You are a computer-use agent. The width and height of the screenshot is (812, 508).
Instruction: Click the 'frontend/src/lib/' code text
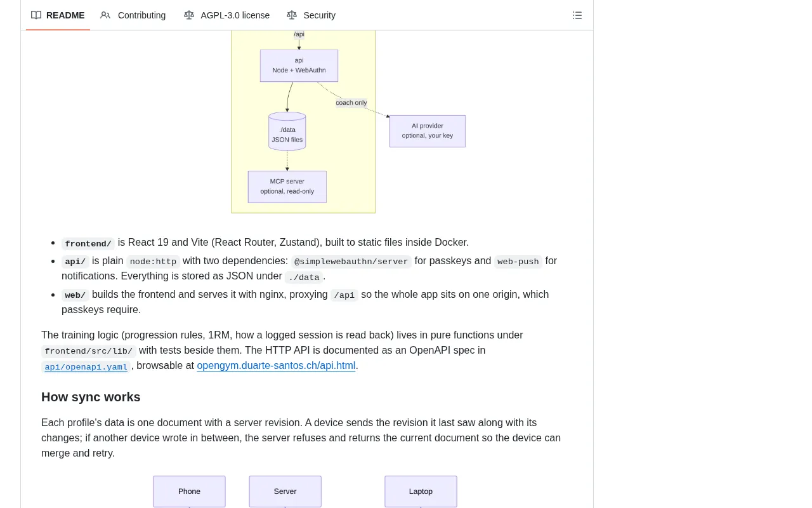coord(89,351)
